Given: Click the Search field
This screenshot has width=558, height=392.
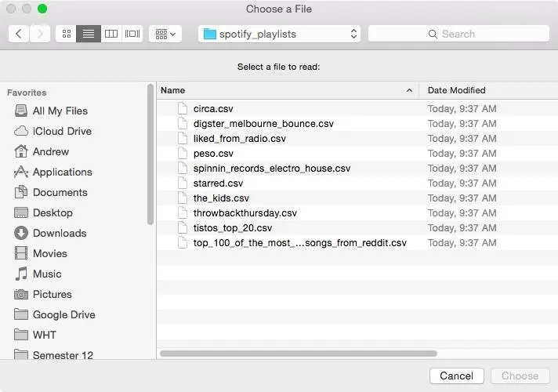Looking at the screenshot, I should (x=458, y=34).
